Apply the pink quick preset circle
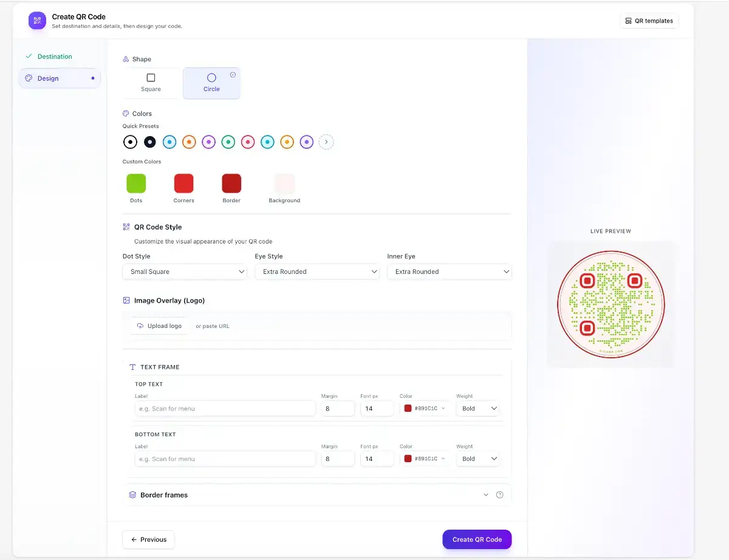 [x=248, y=142]
